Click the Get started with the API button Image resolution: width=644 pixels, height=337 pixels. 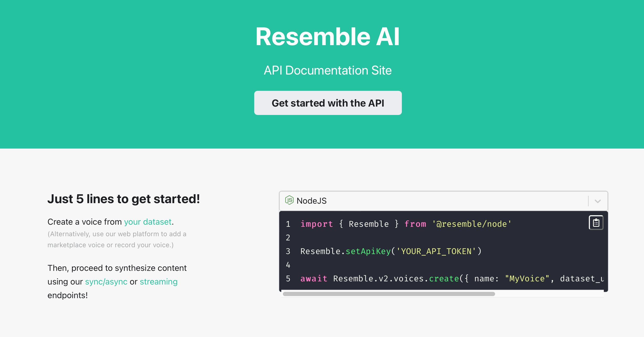pos(328,103)
